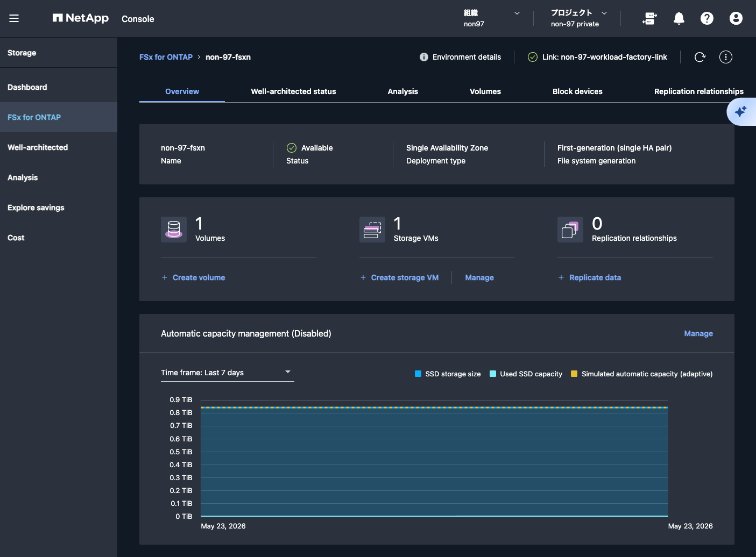Click the Environment details info icon
The height and width of the screenshot is (557, 756).
pos(424,57)
